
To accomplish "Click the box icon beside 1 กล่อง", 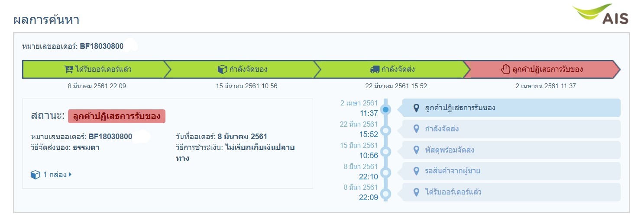I will (x=35, y=175).
